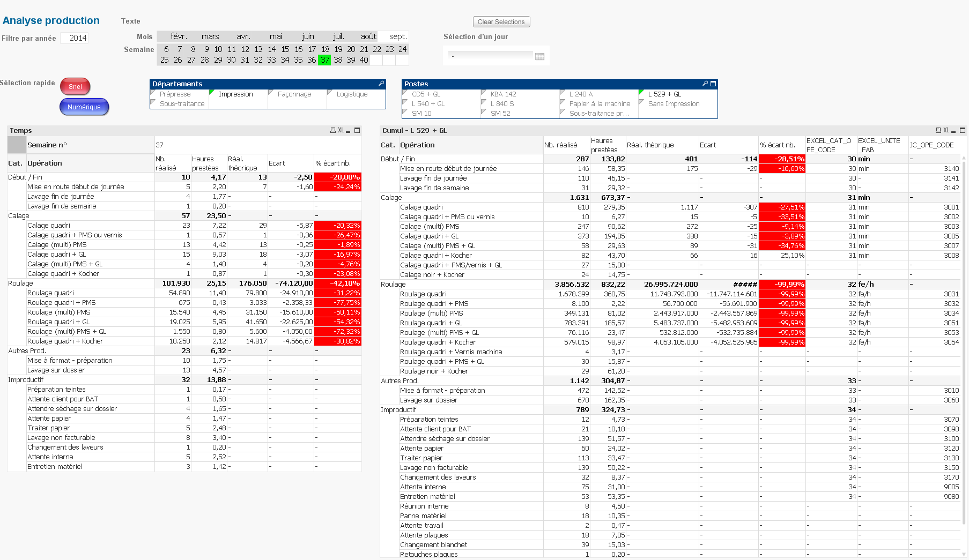Toggle L 529 + GL poste
This screenshot has width=969, height=560.
click(x=678, y=94)
